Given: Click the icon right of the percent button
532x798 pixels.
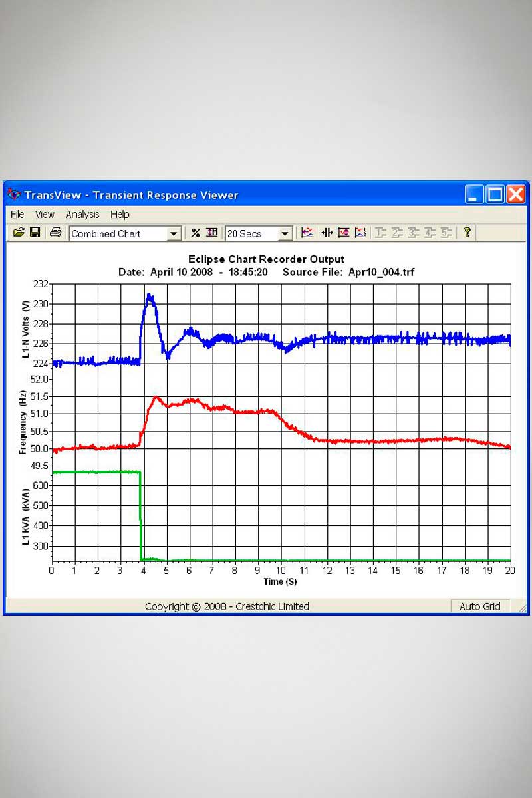Looking at the screenshot, I should pos(212,233).
